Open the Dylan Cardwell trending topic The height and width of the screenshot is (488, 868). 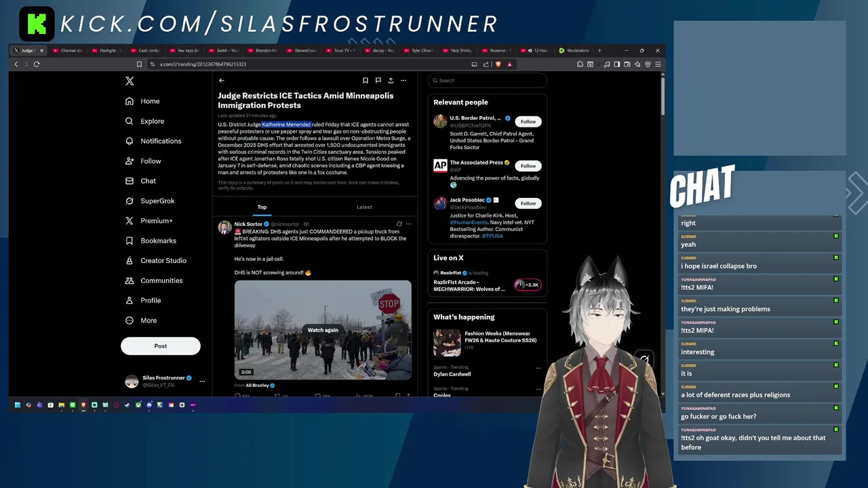coord(452,374)
